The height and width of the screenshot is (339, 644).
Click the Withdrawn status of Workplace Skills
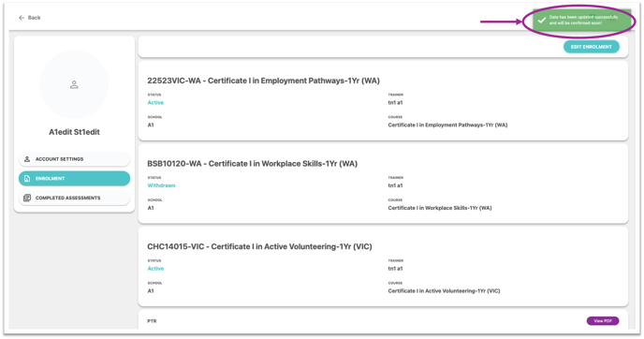[161, 185]
